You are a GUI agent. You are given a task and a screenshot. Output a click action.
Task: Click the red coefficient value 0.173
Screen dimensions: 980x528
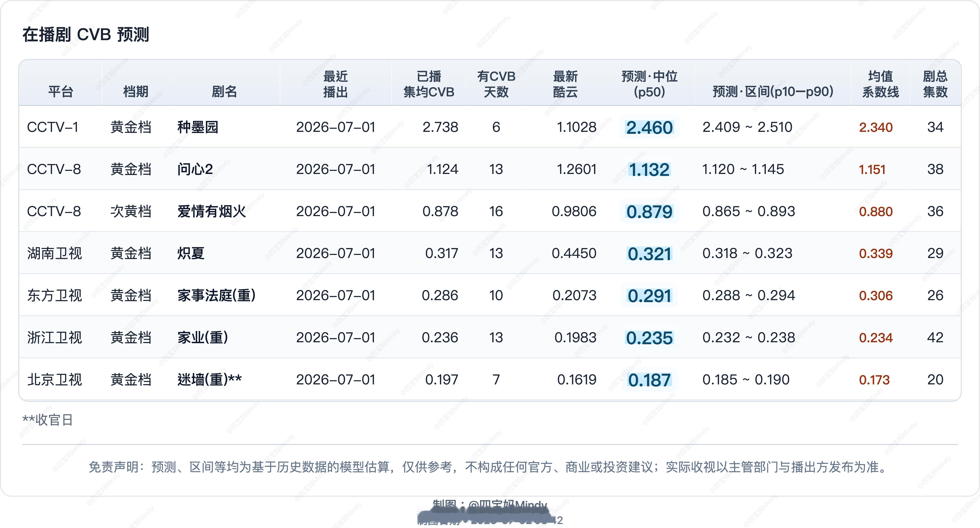click(874, 380)
